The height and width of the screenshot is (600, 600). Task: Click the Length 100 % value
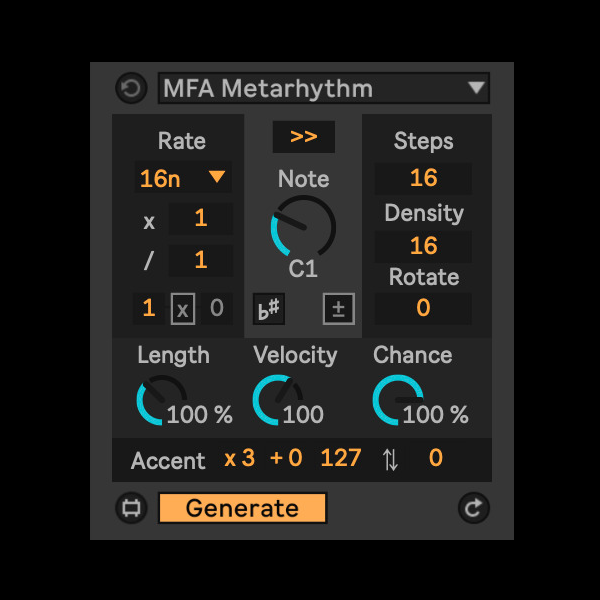pyautogui.click(x=200, y=414)
